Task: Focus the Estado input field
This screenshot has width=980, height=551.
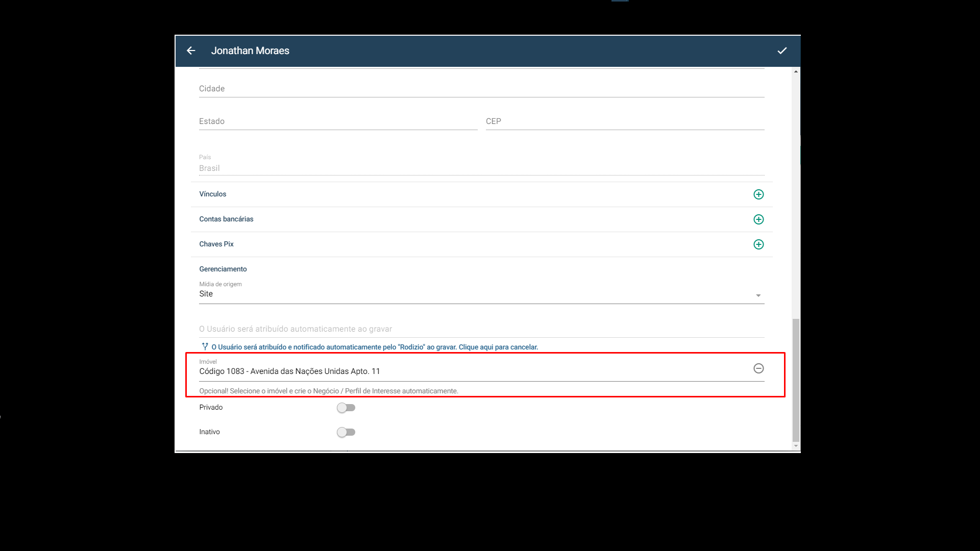Action: pos(338,121)
